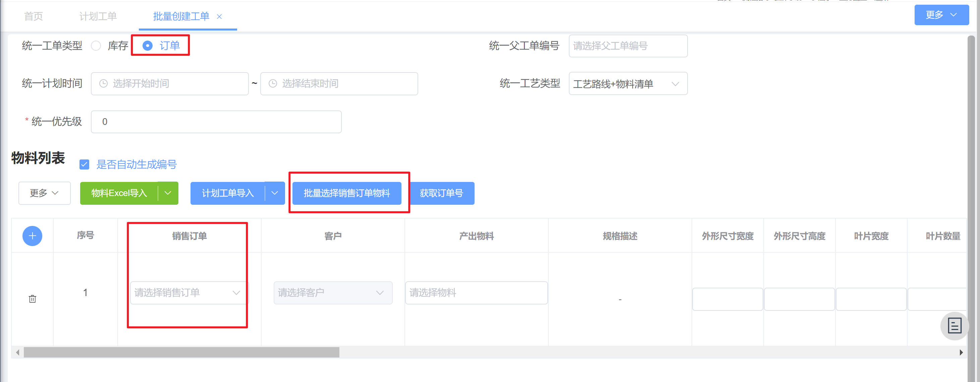Expand the 计划工单导入 dropdown arrow

point(275,193)
